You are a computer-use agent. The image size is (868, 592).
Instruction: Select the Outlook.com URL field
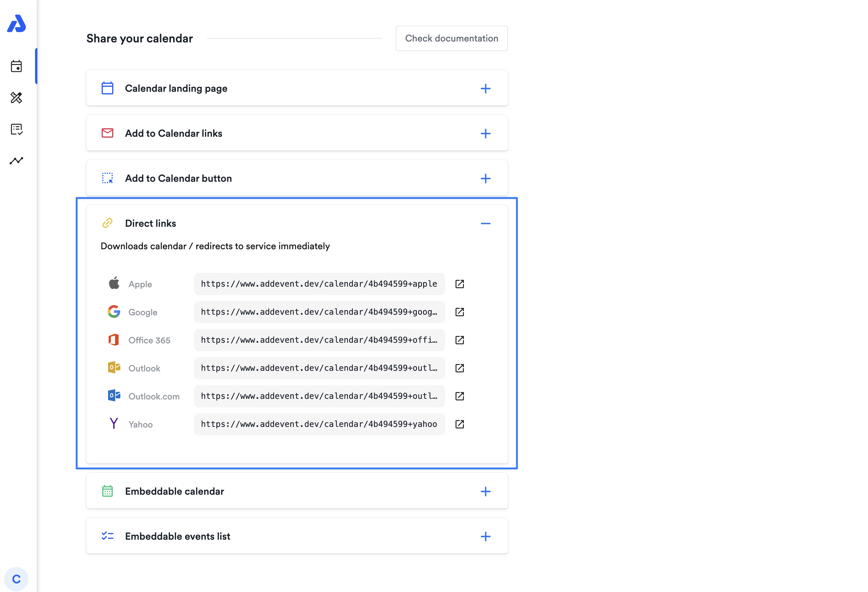pyautogui.click(x=319, y=396)
